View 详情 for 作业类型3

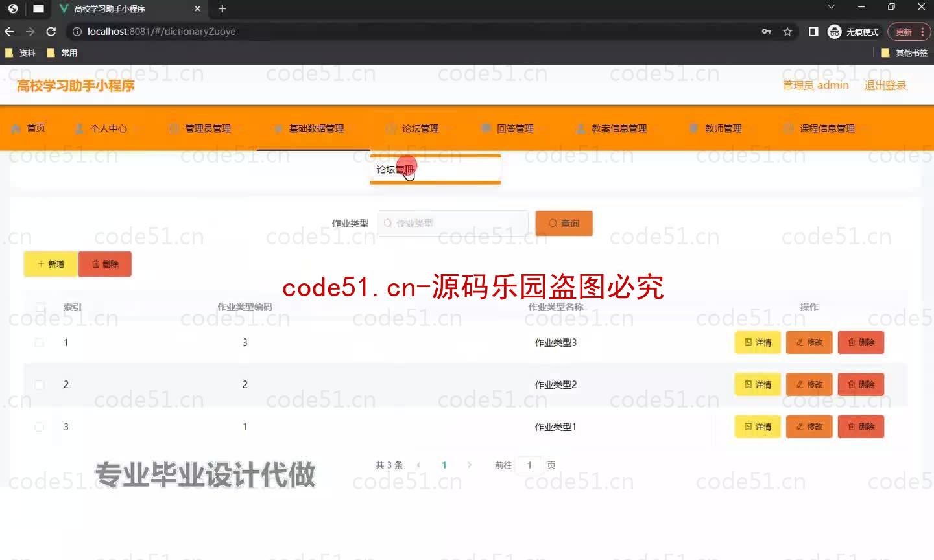tap(758, 342)
